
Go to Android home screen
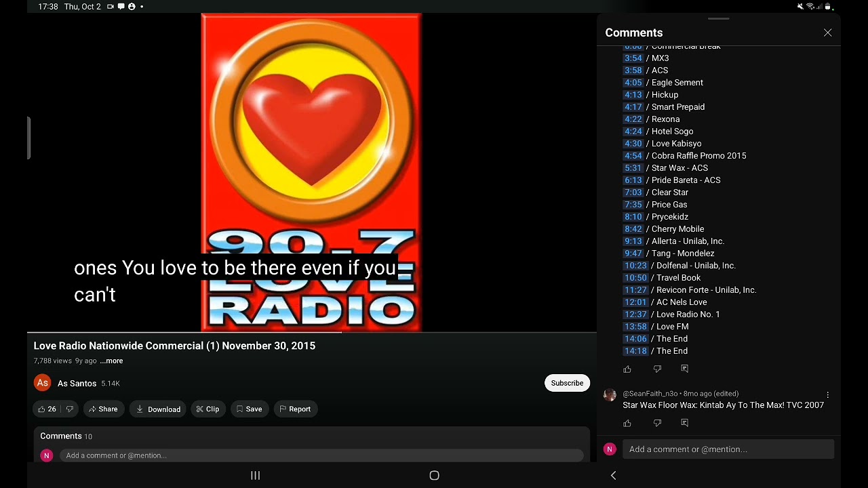[434, 476]
